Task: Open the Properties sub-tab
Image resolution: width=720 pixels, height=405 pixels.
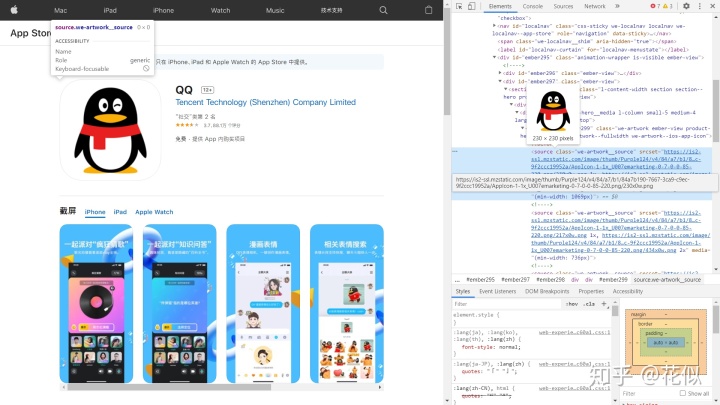Action: pyautogui.click(x=591, y=291)
